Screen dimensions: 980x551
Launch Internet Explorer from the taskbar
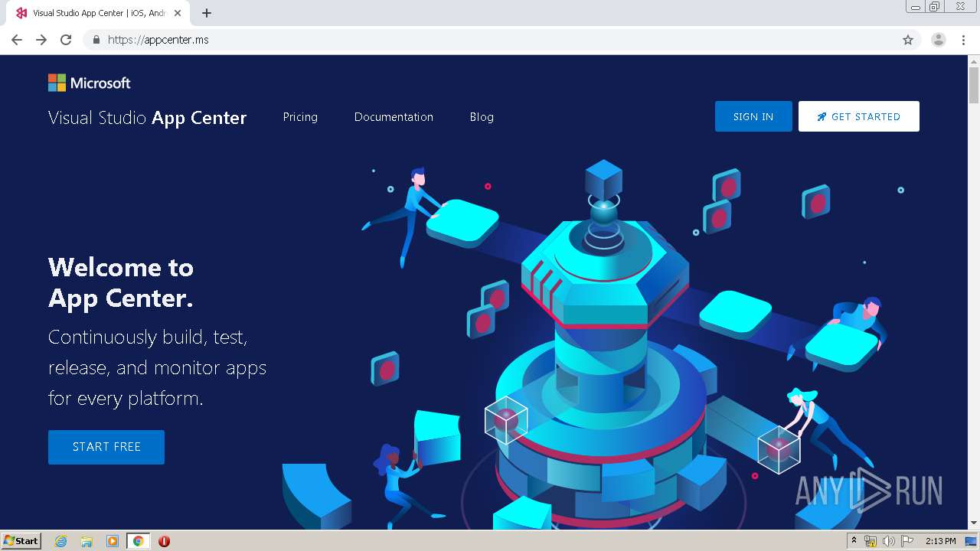pyautogui.click(x=61, y=541)
